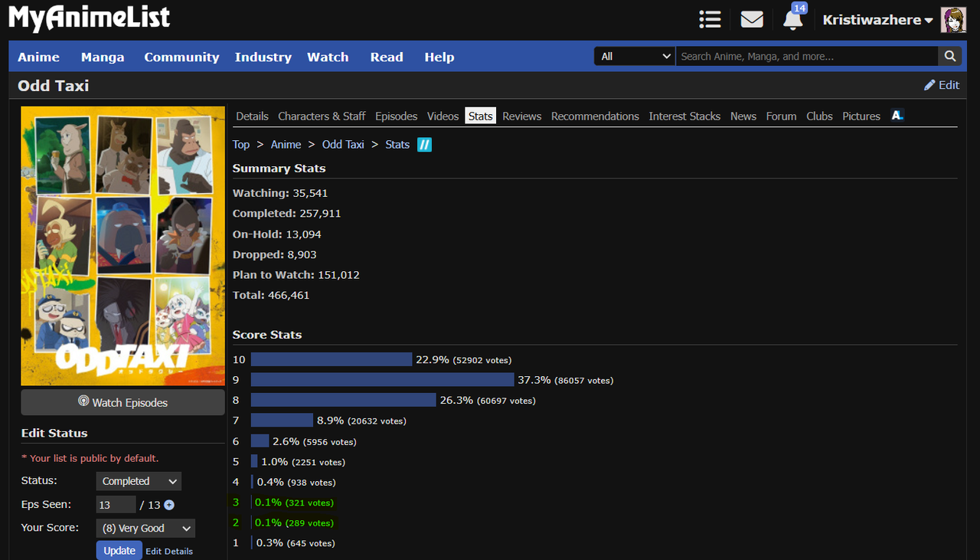Screen dimensions: 980x560
Task: Switch to the Clubs tab
Action: pos(819,116)
